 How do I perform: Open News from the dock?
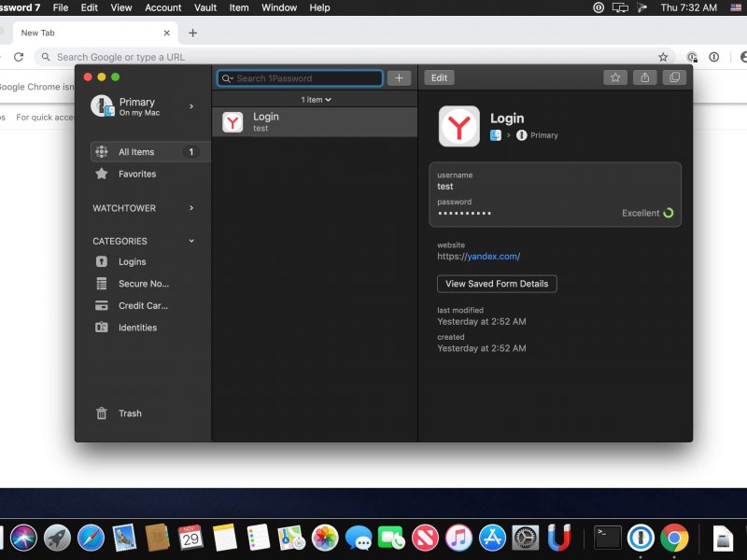pos(425,538)
